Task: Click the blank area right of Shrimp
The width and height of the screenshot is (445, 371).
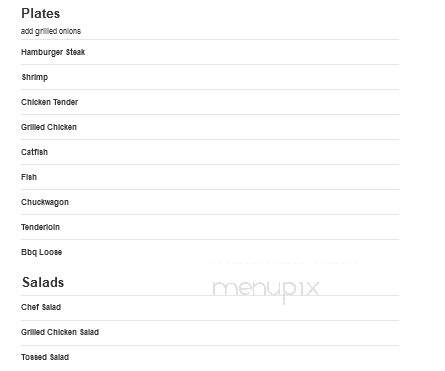Action: 224,77
